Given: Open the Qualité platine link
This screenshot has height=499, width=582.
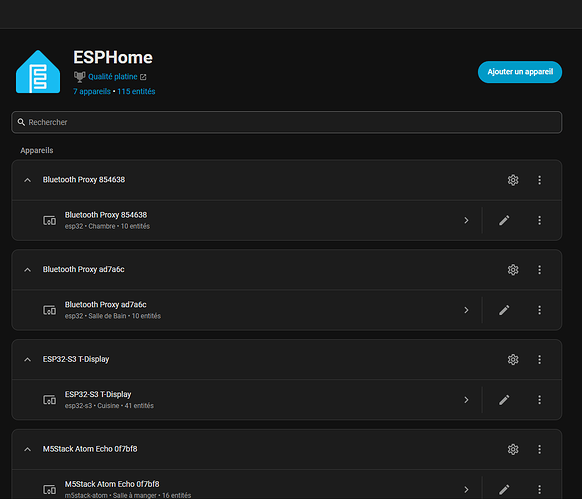Looking at the screenshot, I should 112,76.
